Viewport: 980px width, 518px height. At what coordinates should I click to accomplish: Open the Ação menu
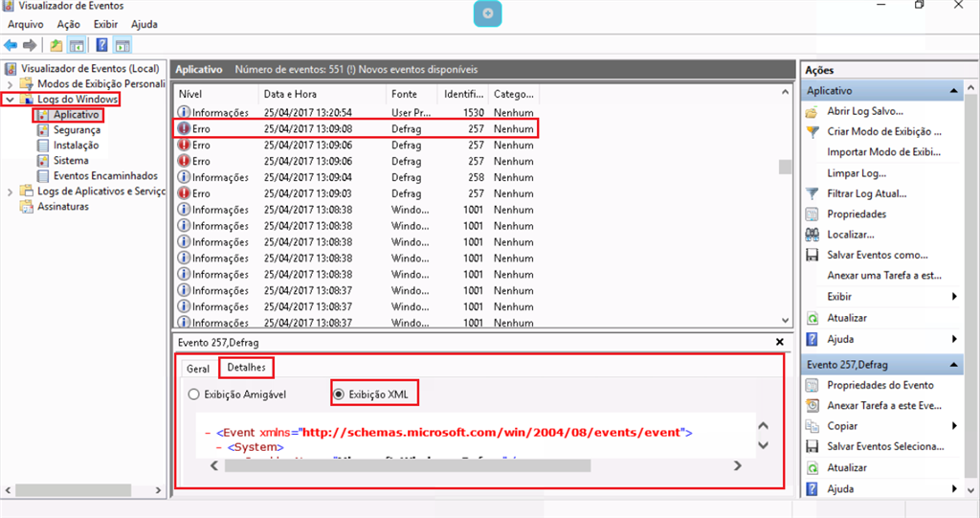(x=69, y=24)
